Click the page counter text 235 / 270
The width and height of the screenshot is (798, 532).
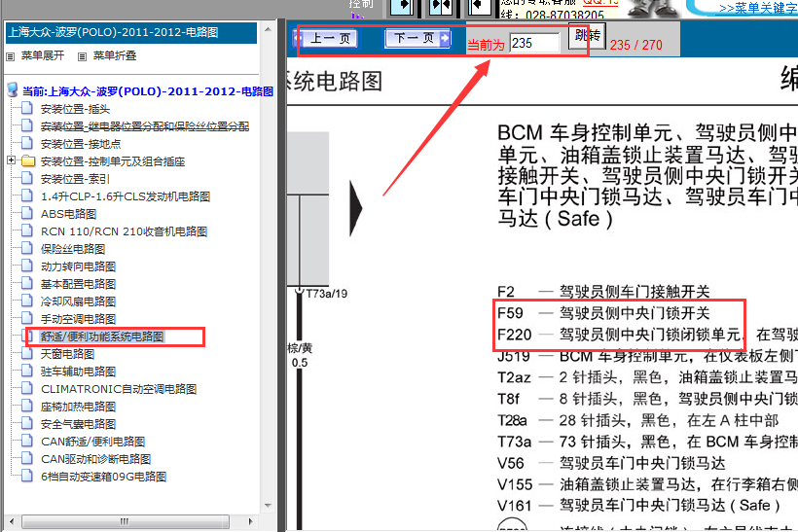click(x=636, y=45)
